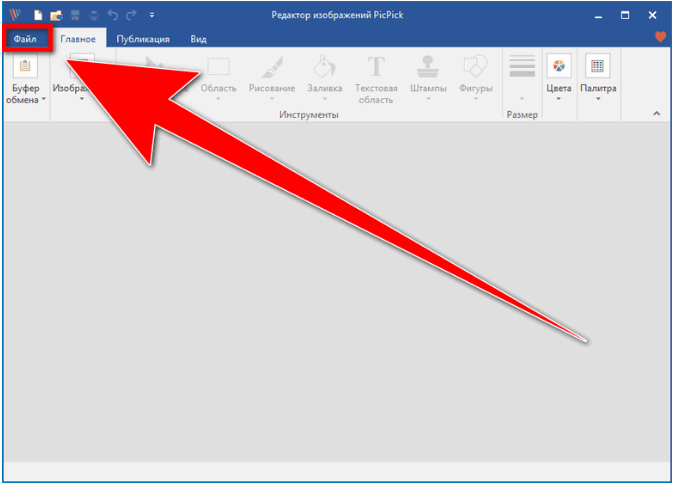
Task: Select the Главное ribbon tab
Action: 77,39
